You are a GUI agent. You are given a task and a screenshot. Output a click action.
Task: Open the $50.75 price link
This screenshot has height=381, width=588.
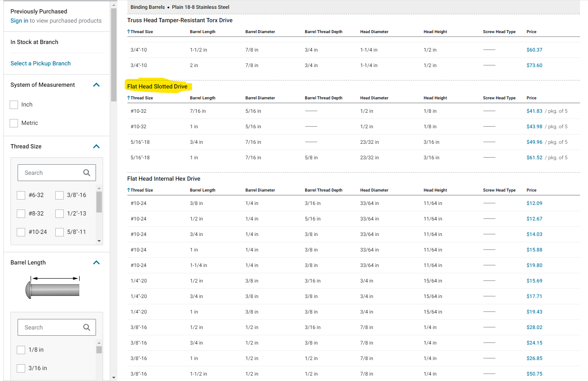click(x=534, y=374)
